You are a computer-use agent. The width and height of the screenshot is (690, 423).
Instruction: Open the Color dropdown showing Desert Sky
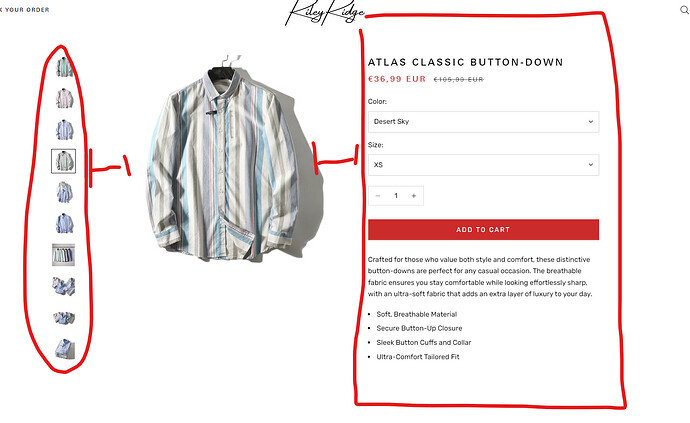pos(483,121)
